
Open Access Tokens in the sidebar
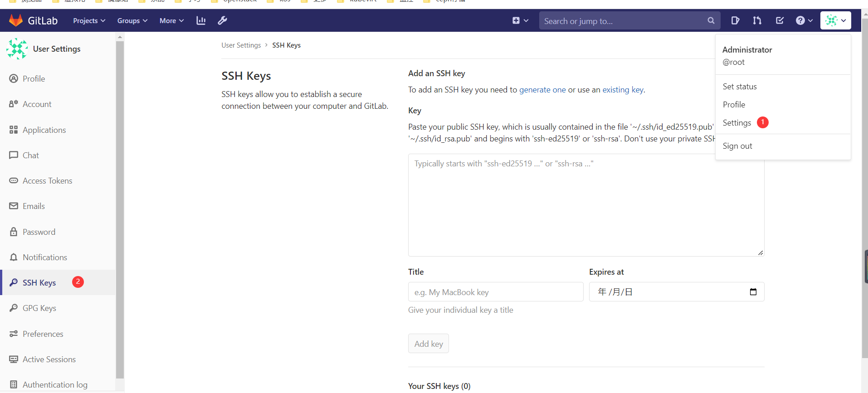47,181
